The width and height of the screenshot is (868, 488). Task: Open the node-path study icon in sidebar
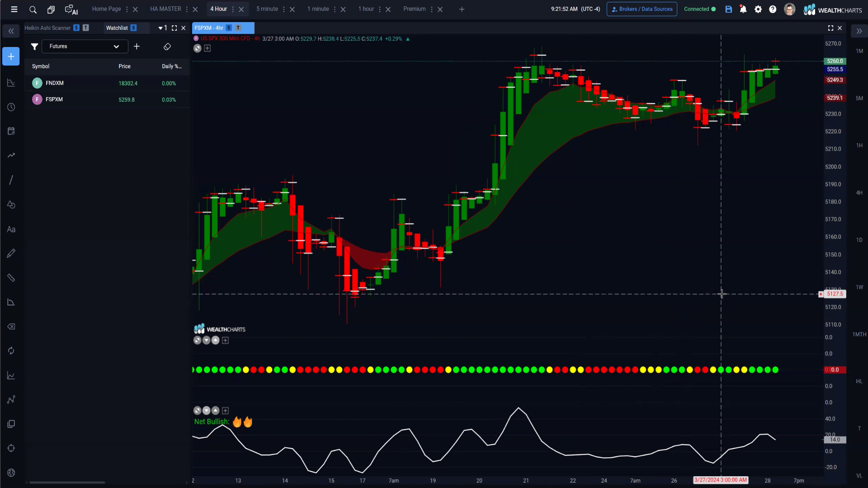coord(11,399)
